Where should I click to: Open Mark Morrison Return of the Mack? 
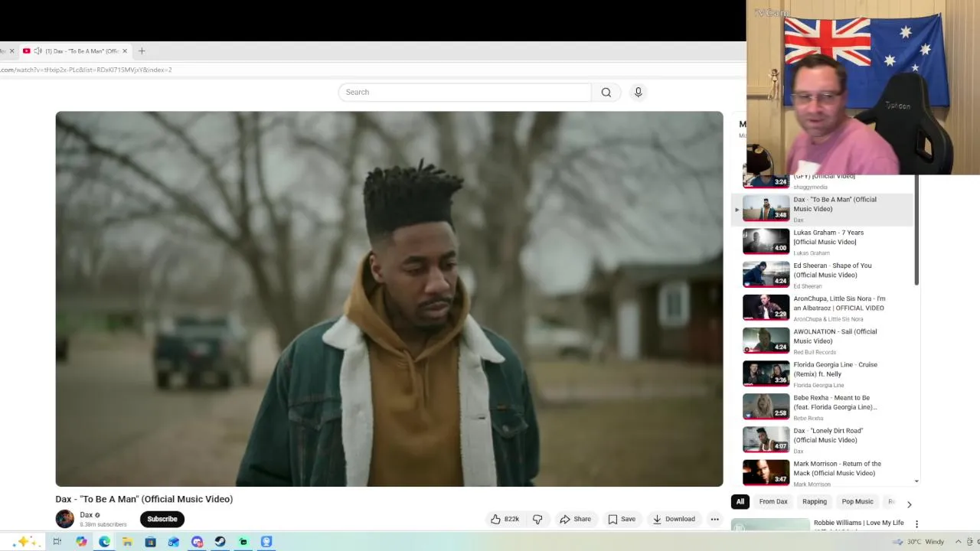tap(837, 468)
